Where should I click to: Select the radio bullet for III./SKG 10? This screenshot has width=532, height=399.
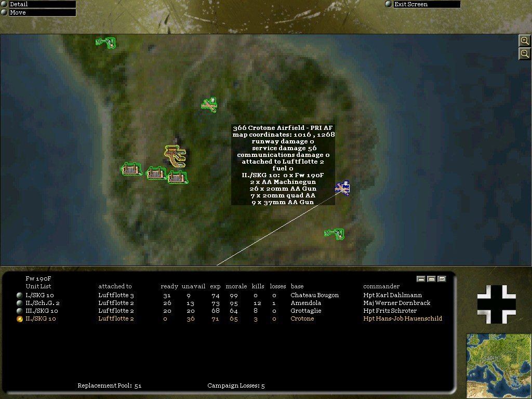[x=20, y=311]
